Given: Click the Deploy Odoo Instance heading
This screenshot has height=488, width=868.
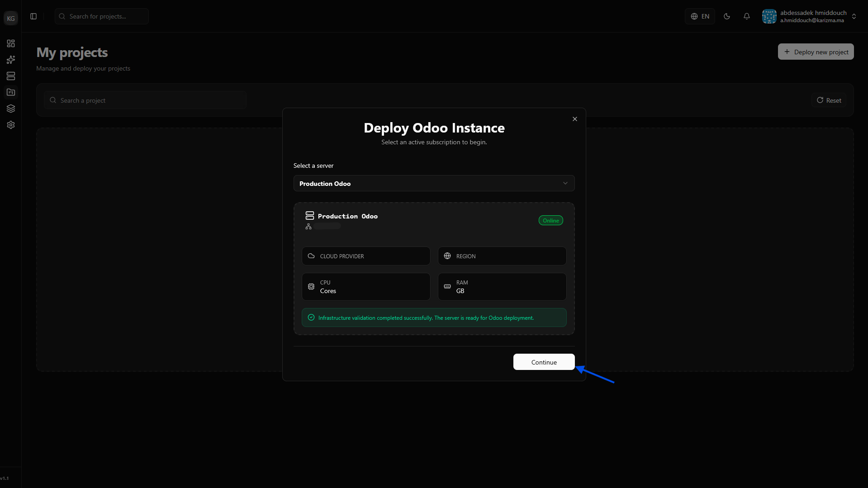Looking at the screenshot, I should [434, 128].
